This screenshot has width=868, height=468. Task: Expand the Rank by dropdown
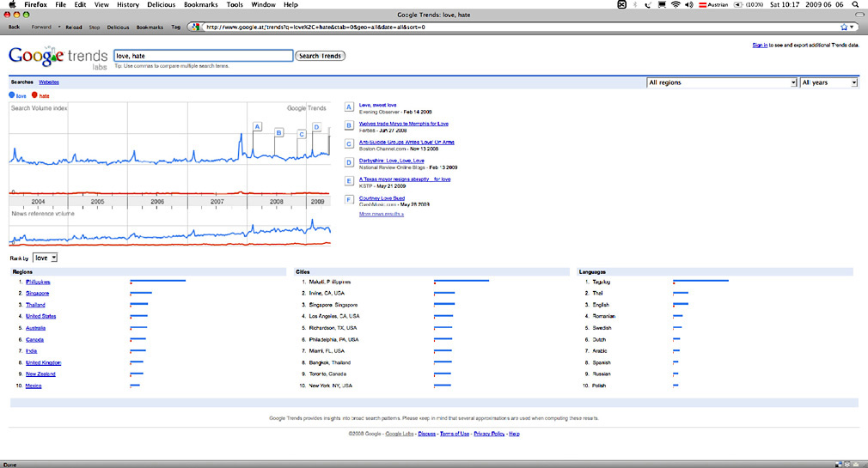click(46, 258)
